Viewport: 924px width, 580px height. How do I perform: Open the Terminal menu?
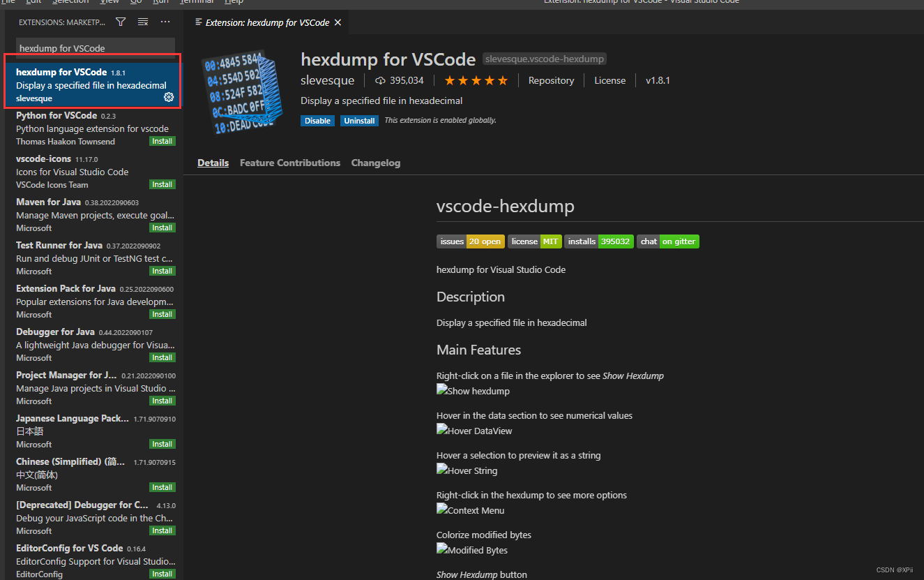pos(197,2)
